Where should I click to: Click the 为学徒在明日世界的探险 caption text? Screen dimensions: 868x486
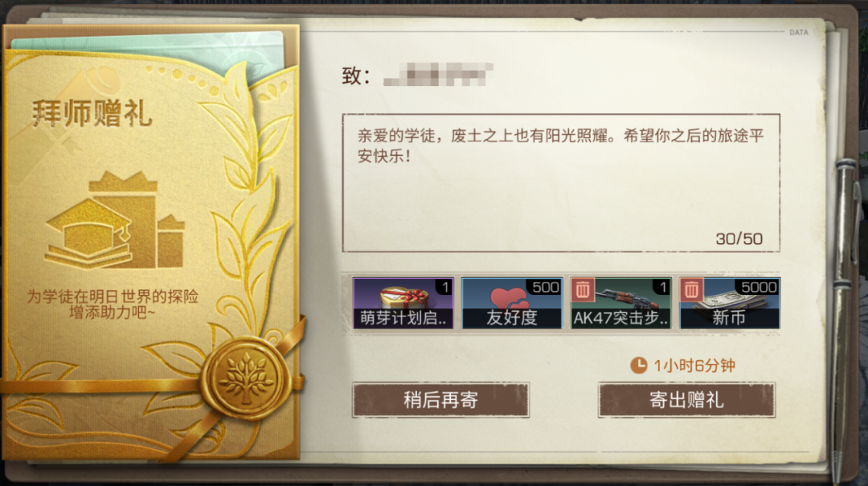(x=113, y=296)
